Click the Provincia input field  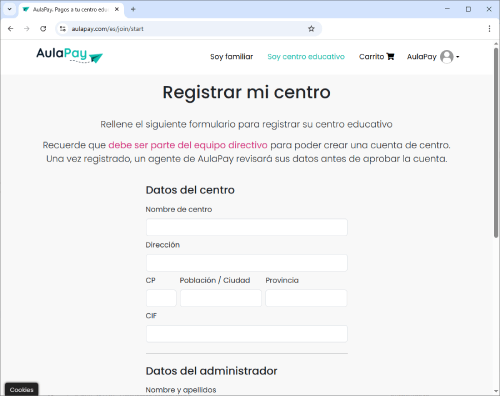click(x=306, y=298)
